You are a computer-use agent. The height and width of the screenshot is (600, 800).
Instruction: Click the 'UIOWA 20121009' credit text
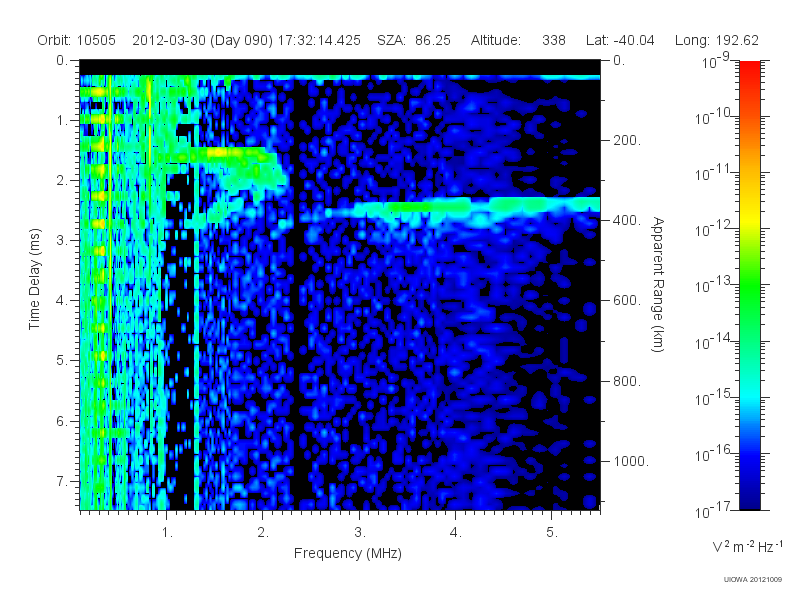753,580
